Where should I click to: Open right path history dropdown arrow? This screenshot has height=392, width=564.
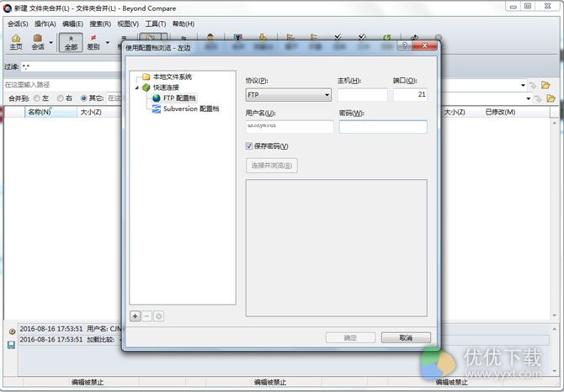523,85
